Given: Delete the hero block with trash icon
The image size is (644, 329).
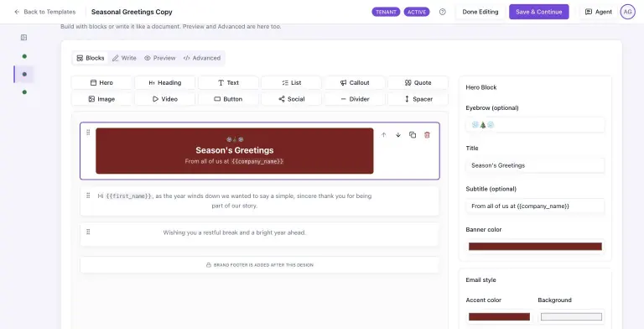Looking at the screenshot, I should pos(427,135).
